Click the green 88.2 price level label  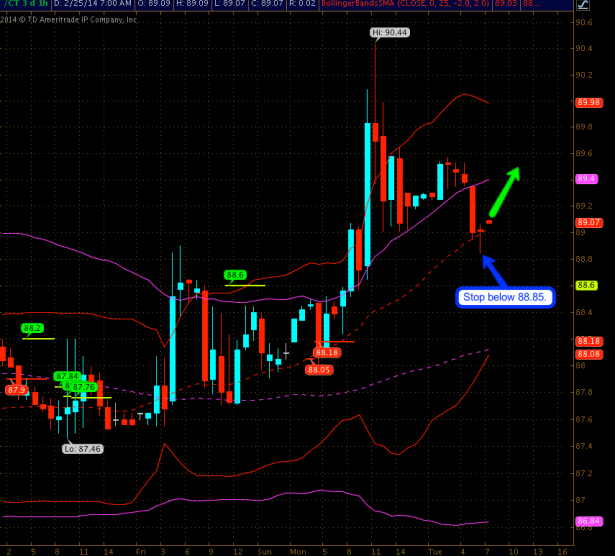click(x=33, y=328)
